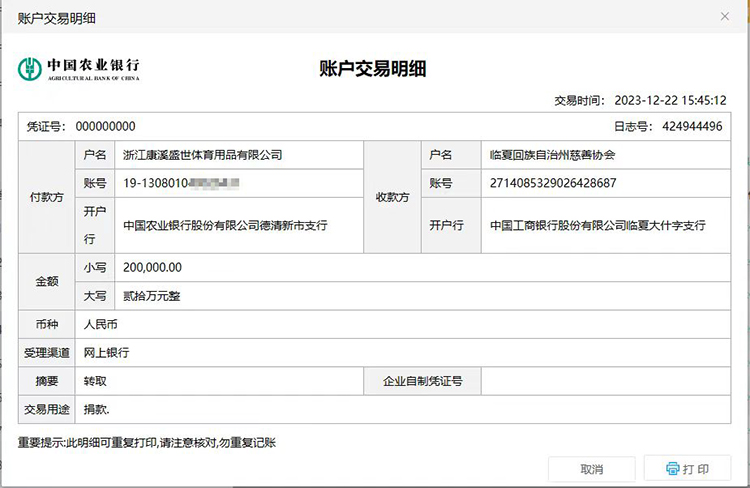
Task: Click the 凭证号 label
Action: 46,126
